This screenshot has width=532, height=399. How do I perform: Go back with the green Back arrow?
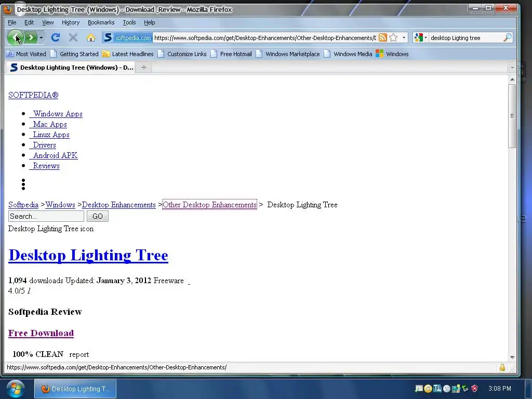pos(15,37)
